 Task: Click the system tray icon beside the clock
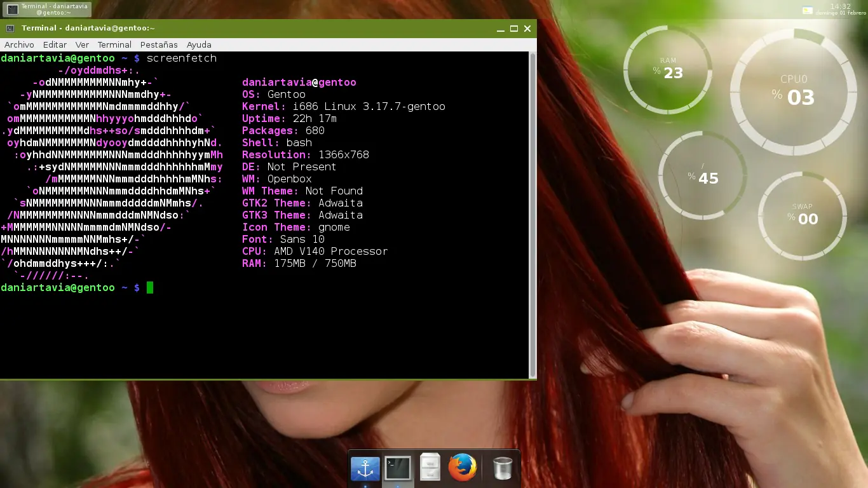click(x=808, y=10)
